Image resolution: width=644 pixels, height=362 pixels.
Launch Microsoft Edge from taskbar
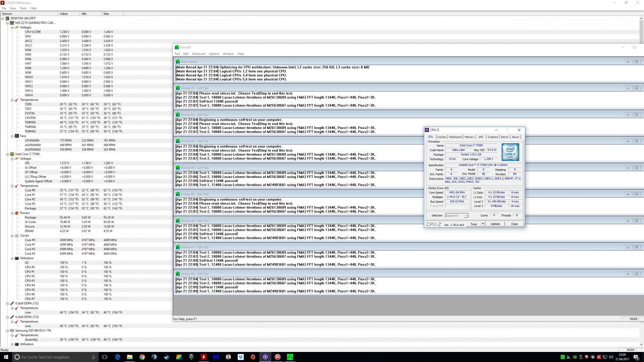coord(117,357)
